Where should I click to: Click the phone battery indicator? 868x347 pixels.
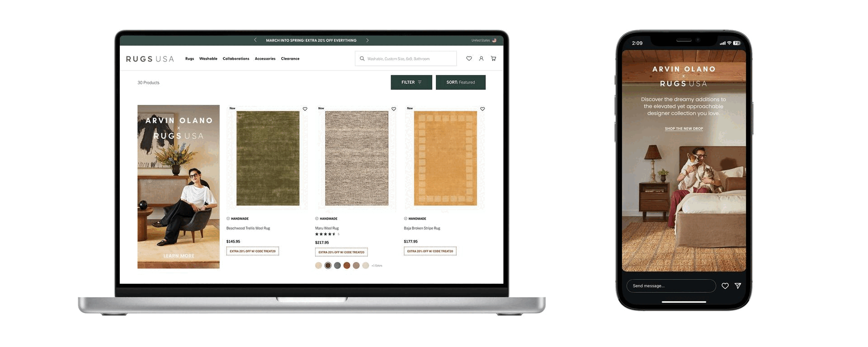pyautogui.click(x=737, y=43)
